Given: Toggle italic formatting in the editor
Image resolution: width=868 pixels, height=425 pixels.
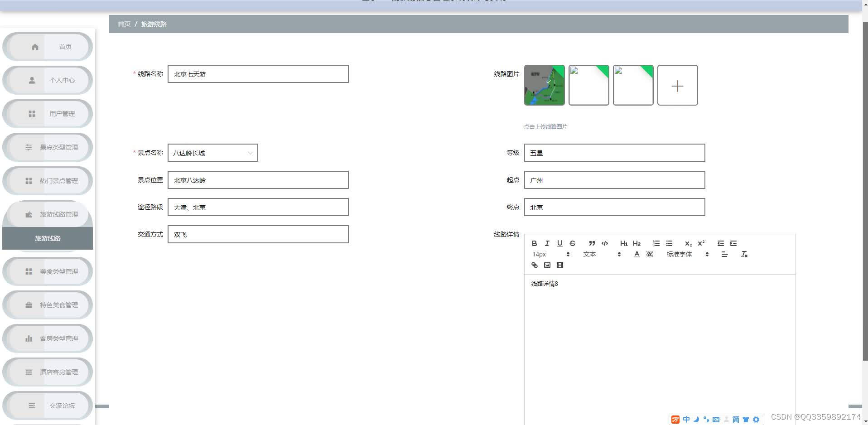Looking at the screenshot, I should 547,243.
